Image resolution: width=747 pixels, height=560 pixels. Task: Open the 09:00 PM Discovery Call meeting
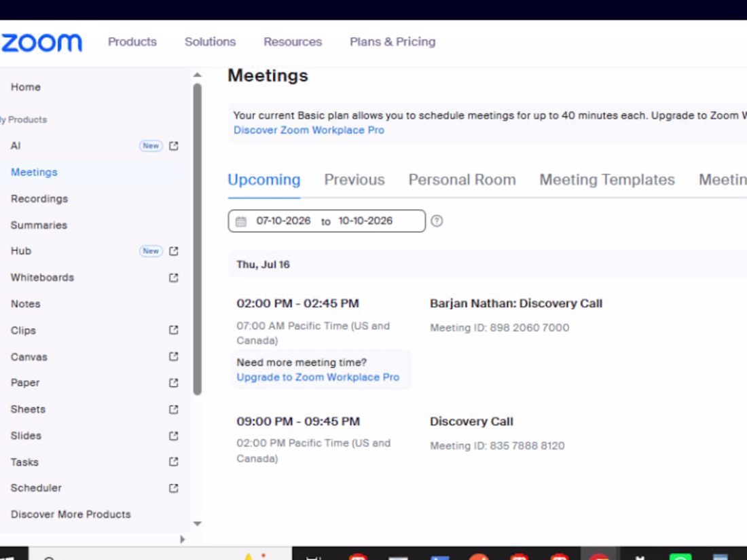pyautogui.click(x=471, y=422)
